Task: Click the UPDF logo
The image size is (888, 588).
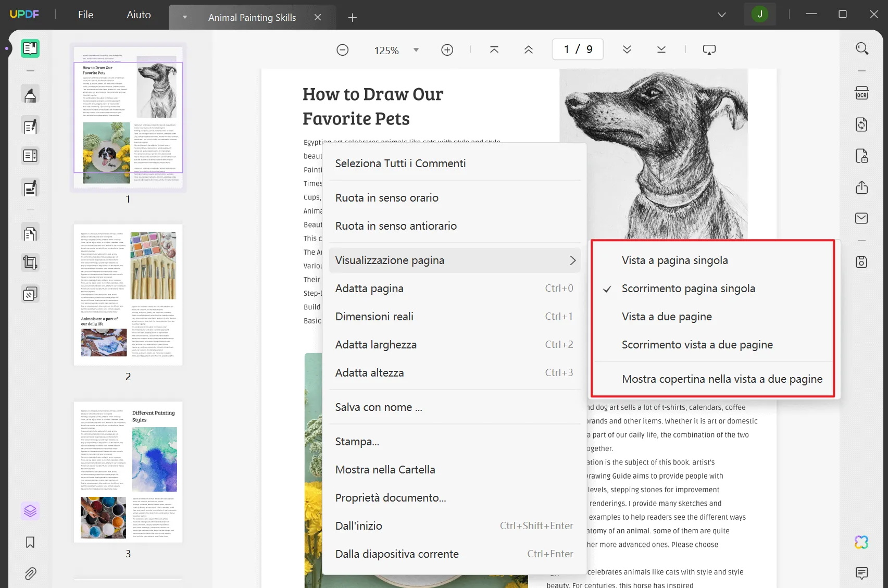Action: point(24,14)
